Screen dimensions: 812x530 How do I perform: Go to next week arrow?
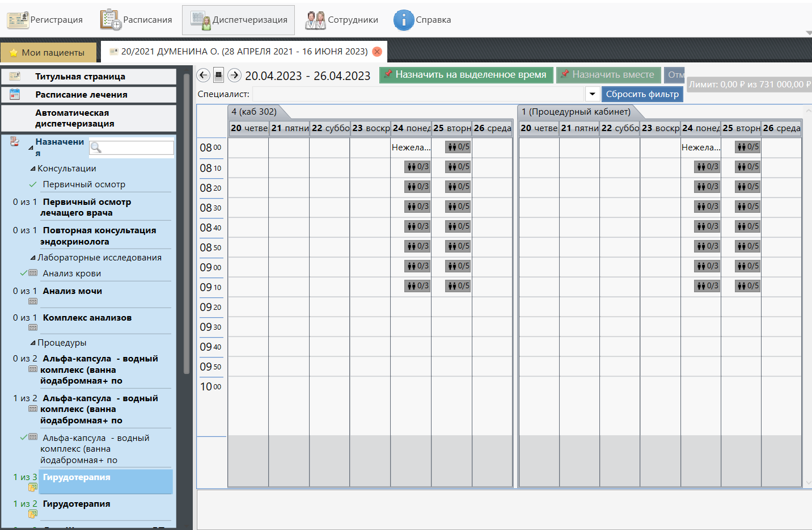[x=235, y=75]
